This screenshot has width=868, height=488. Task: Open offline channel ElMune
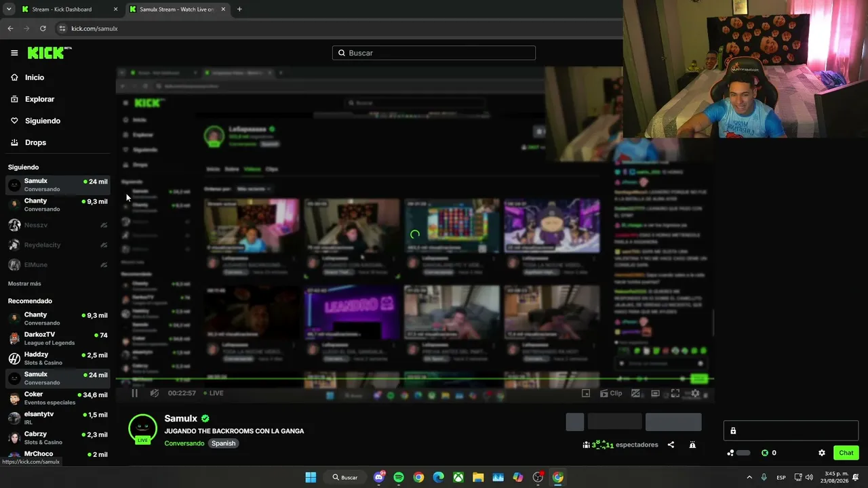point(58,265)
